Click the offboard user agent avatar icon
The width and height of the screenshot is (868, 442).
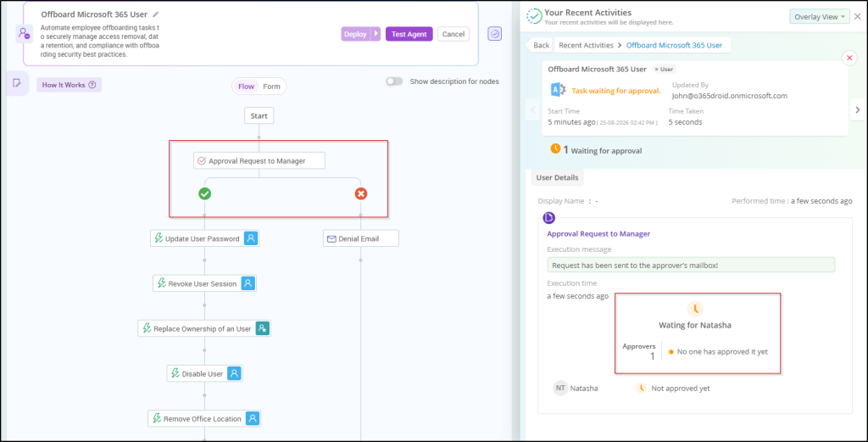(25, 34)
